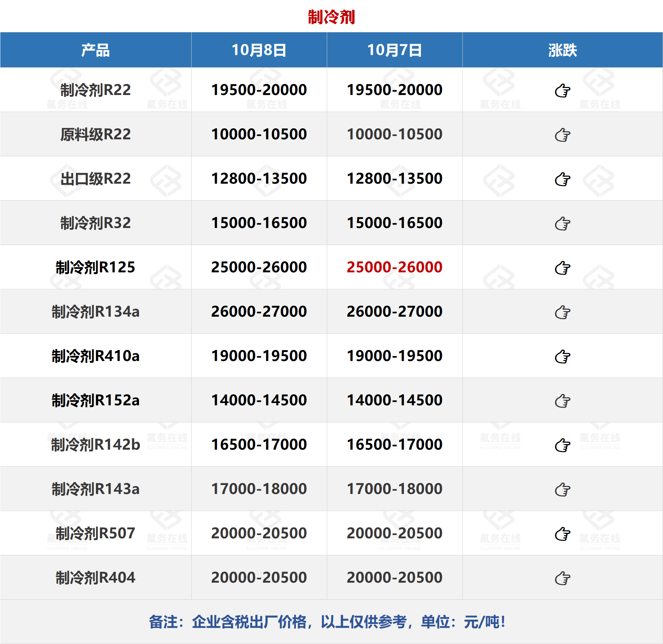Click the 制冷剂 red title
Screen dimensions: 663x644
point(331,17)
